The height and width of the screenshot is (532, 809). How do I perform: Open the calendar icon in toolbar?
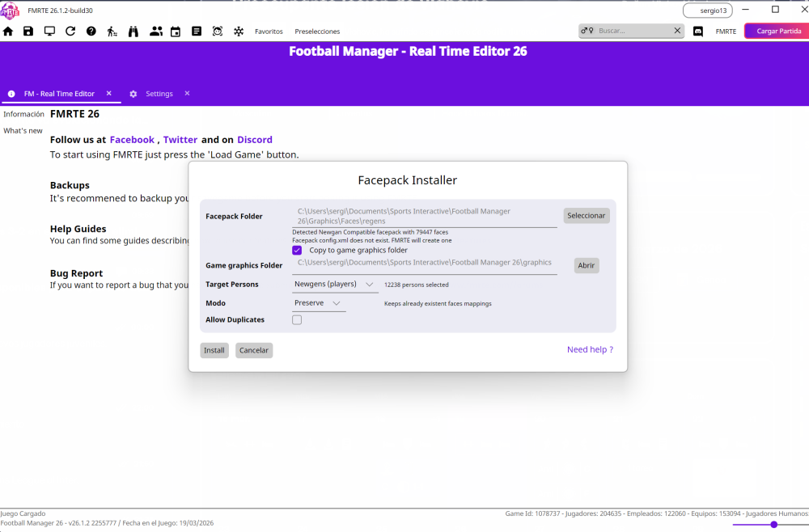pyautogui.click(x=176, y=32)
